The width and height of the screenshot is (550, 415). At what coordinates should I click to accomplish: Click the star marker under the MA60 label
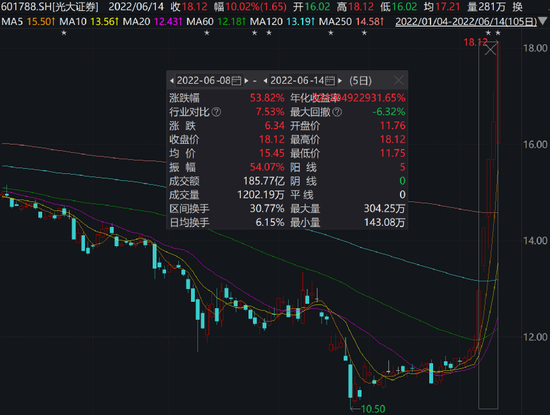[207, 33]
